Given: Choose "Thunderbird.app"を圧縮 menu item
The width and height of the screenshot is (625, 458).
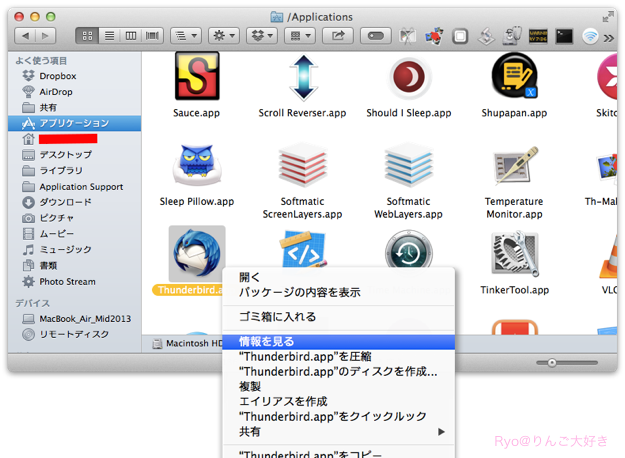Looking at the screenshot, I should point(338,356).
